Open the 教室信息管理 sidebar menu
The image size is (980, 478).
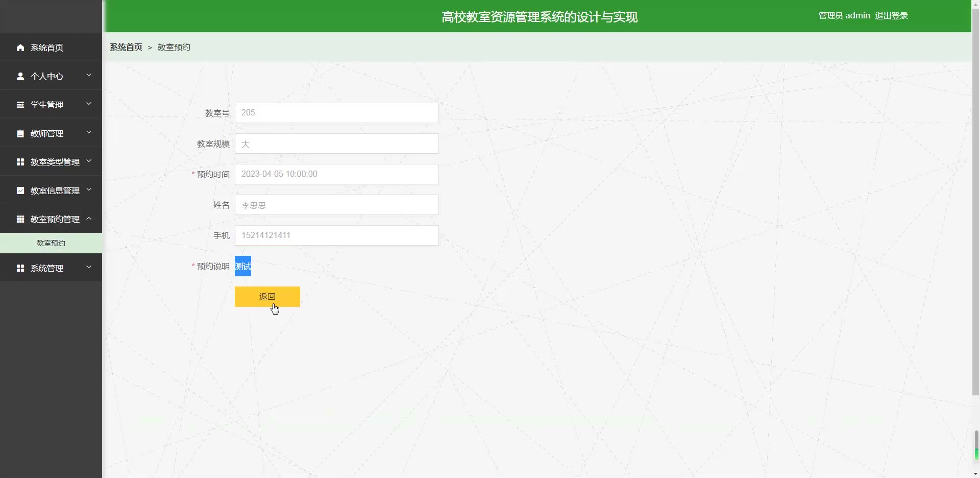click(51, 190)
